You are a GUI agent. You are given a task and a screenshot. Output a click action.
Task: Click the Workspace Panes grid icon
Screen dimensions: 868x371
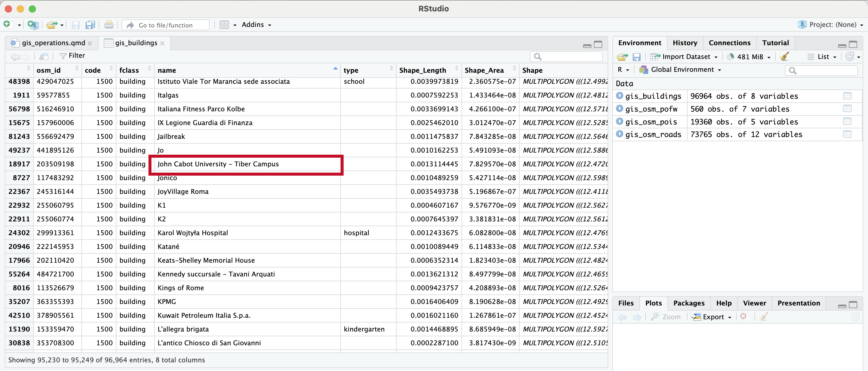(x=224, y=25)
